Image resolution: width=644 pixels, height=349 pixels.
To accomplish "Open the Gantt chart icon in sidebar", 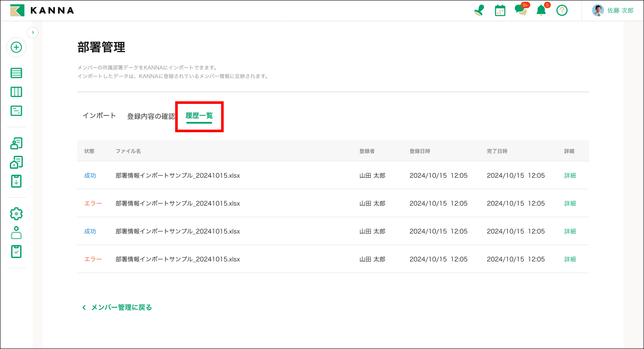I will [16, 111].
